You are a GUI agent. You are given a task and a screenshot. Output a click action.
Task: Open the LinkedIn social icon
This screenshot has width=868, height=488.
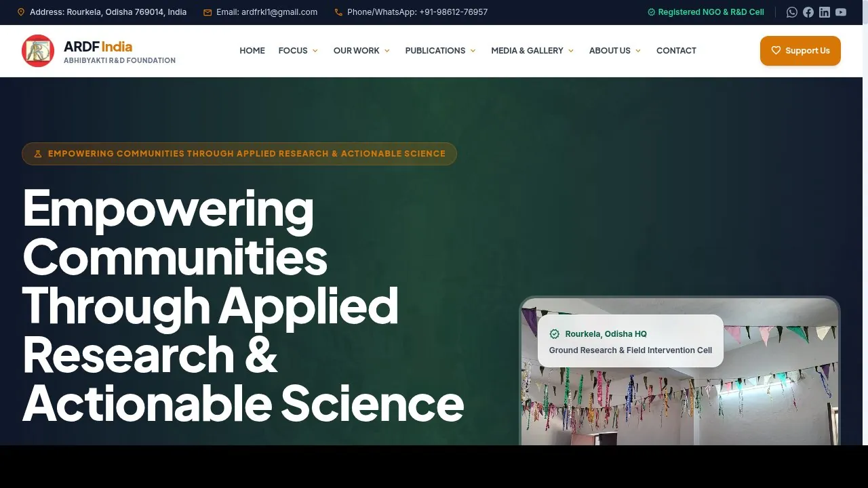[x=825, y=12]
